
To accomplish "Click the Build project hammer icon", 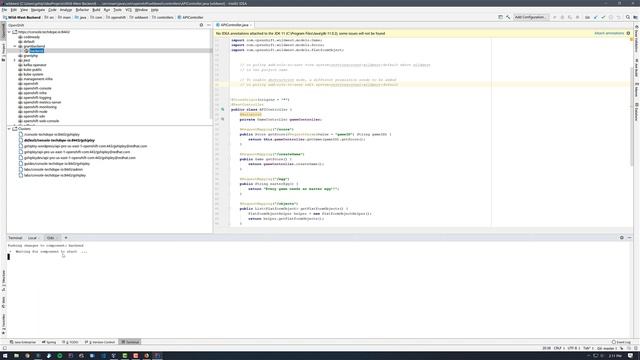I will tap(508, 17).
